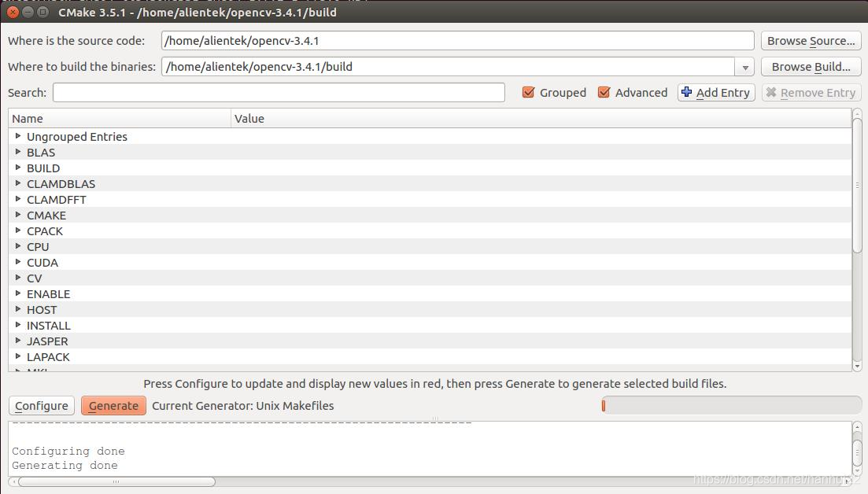The width and height of the screenshot is (868, 494).
Task: Expand the CMAKE group
Action: pyautogui.click(x=18, y=215)
